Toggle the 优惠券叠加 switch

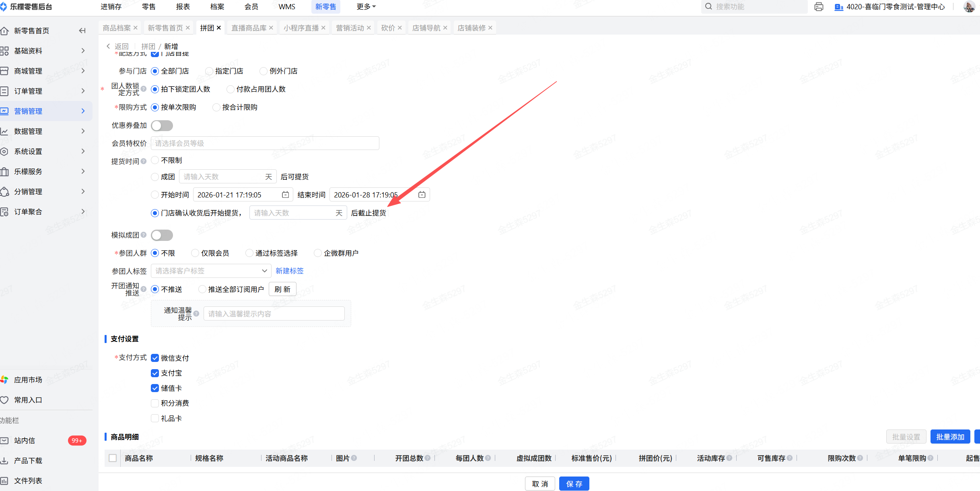click(x=162, y=125)
